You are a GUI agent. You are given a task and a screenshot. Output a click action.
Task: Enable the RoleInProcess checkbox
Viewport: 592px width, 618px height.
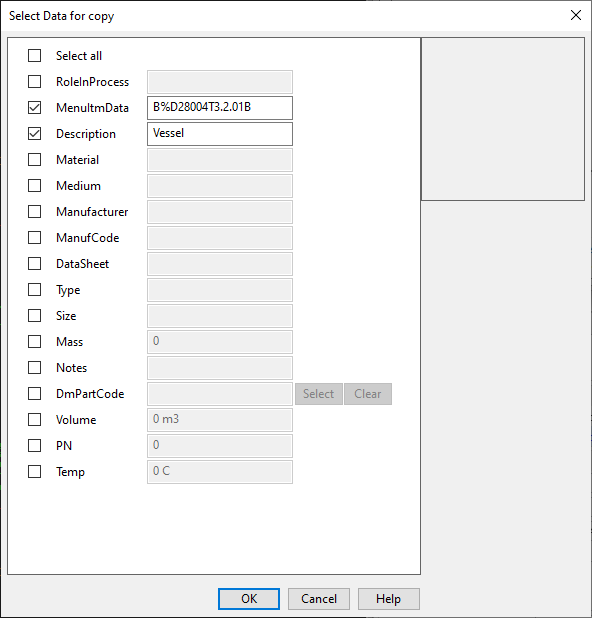click(x=34, y=82)
